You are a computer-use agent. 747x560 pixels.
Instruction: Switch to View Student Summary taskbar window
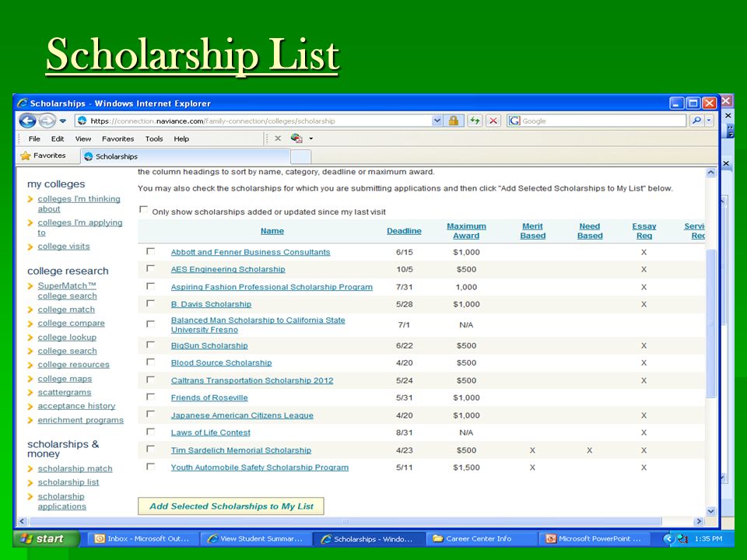(x=256, y=538)
